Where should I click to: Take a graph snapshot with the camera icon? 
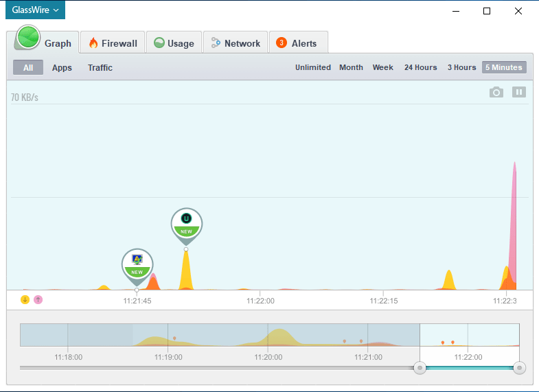click(x=496, y=92)
